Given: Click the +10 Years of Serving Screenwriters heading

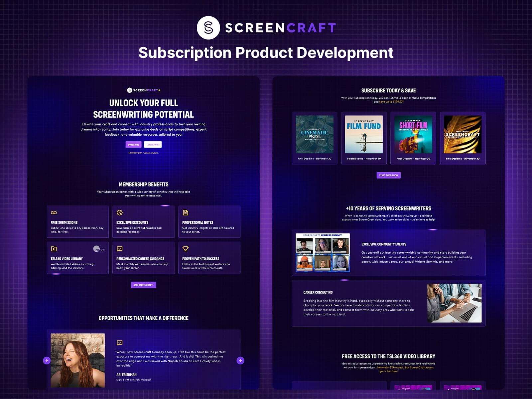Looking at the screenshot, I should pos(388,208).
